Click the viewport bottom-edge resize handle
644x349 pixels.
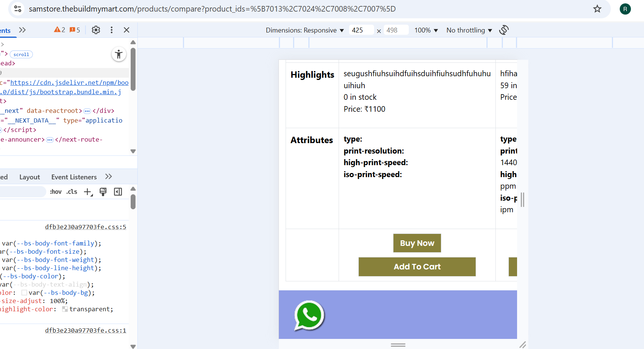[398, 345]
